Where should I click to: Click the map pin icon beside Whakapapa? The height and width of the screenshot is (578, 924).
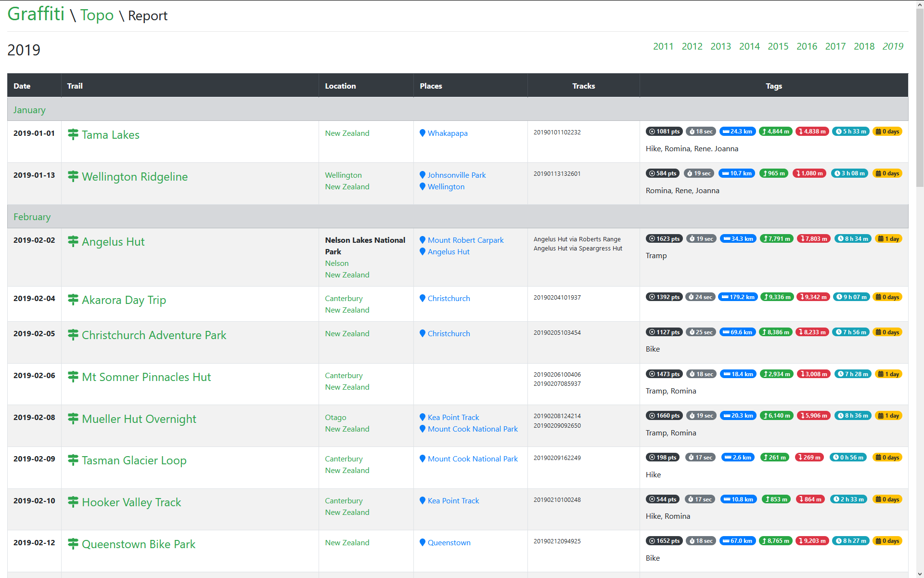[x=423, y=133]
